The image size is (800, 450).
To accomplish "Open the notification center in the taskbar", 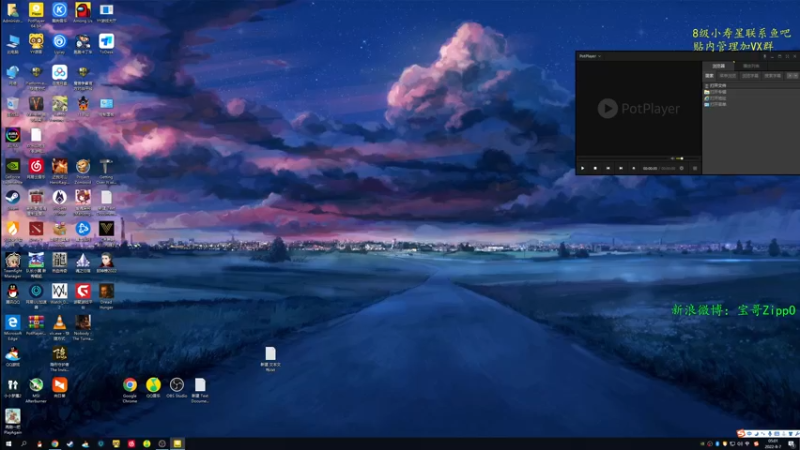I will tap(791, 444).
